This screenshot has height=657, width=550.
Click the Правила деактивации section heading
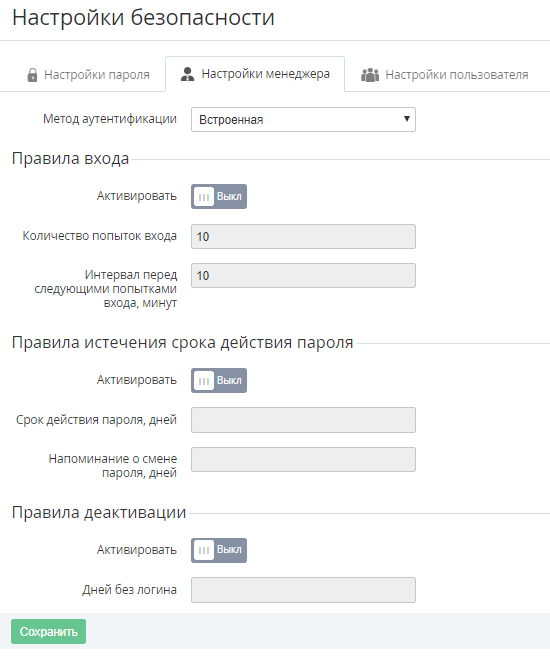pos(99,512)
